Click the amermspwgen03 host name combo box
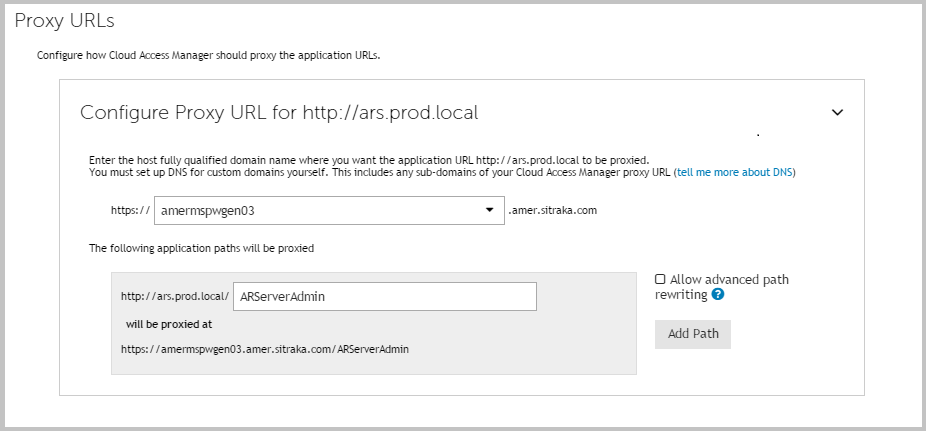926x431 pixels. click(x=318, y=211)
